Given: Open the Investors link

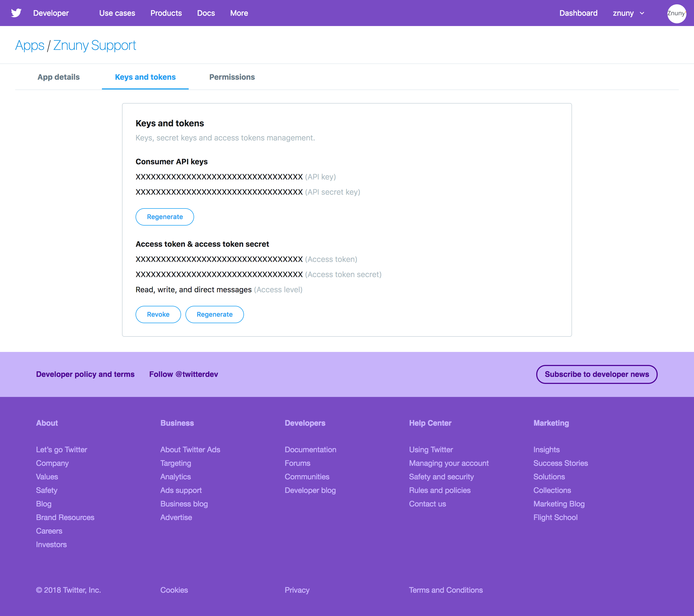Looking at the screenshot, I should [x=51, y=545].
